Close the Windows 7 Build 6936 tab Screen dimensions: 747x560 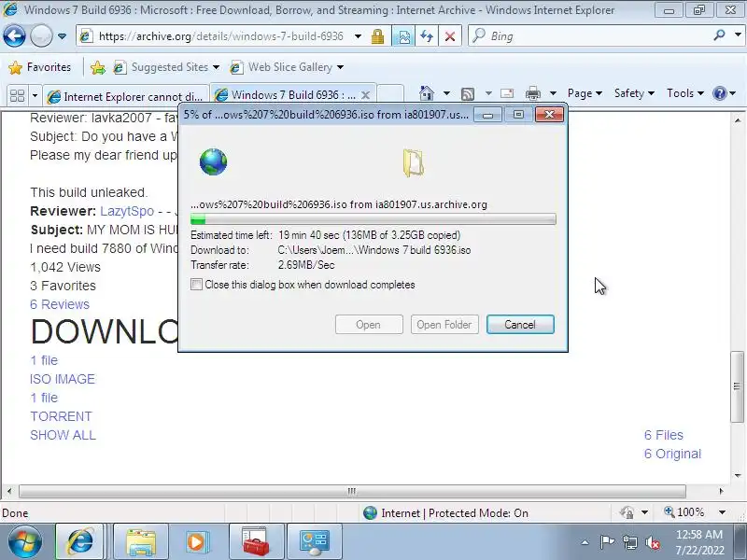pyautogui.click(x=365, y=95)
